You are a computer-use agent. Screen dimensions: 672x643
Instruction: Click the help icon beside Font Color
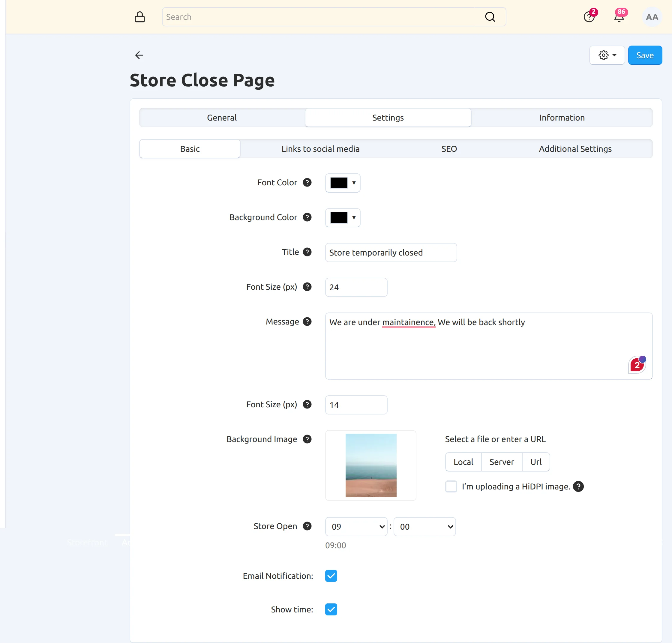(307, 182)
